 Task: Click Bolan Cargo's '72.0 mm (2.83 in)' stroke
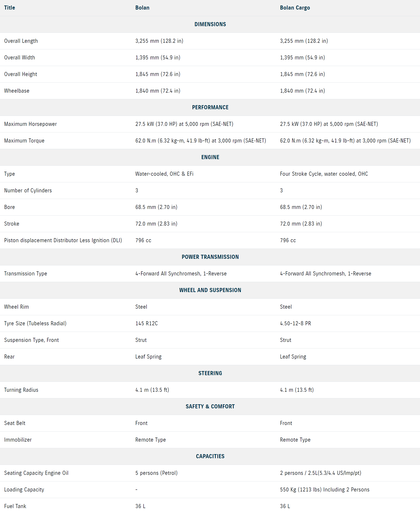tap(301, 224)
